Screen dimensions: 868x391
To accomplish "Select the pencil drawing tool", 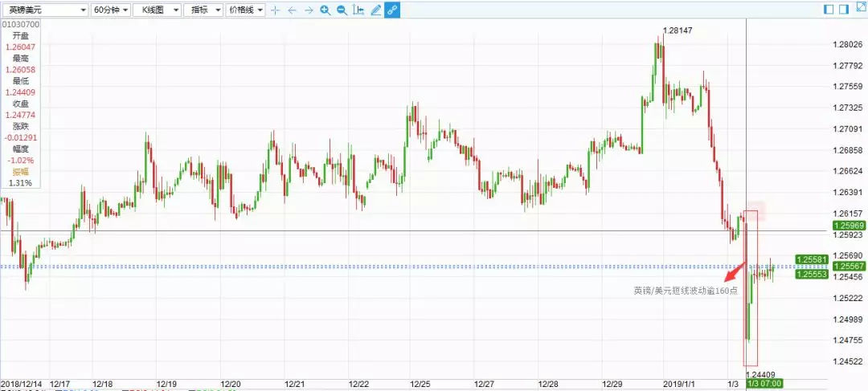I will 376,10.
